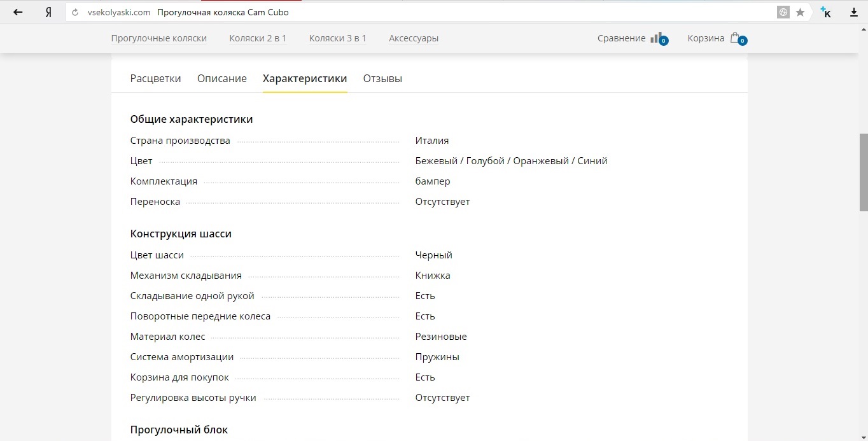Bookmark the page with the star icon
Viewport: 868px width, 441px height.
point(800,12)
